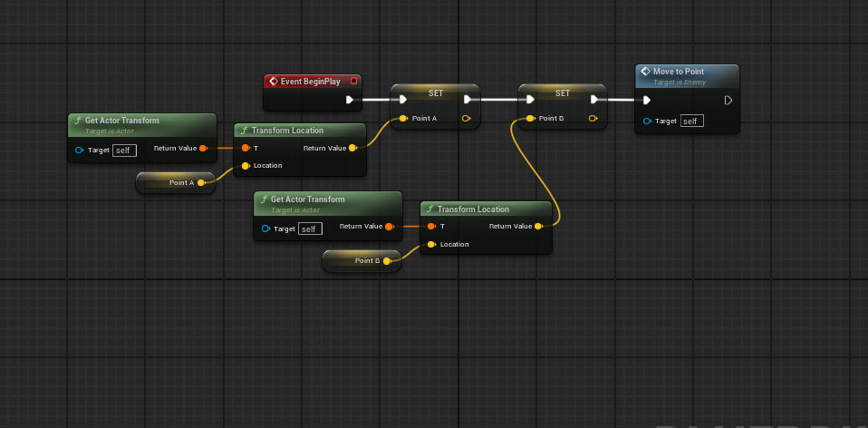Viewport: 868px width, 428px height.
Task: Click the exec input pin of SET Point B
Action: coord(531,100)
